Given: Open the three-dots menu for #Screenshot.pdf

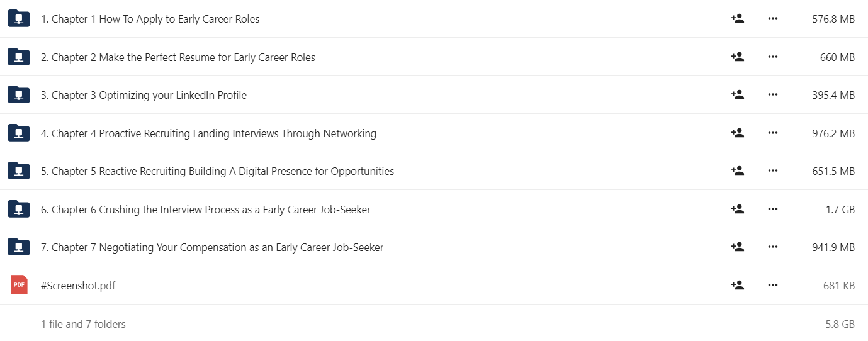Looking at the screenshot, I should [x=773, y=286].
